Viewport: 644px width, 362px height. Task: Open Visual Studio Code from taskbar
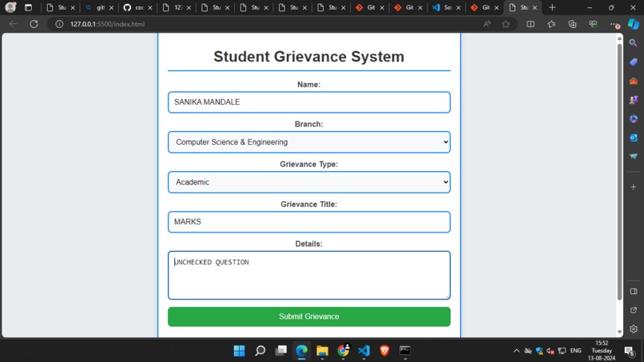(x=364, y=351)
